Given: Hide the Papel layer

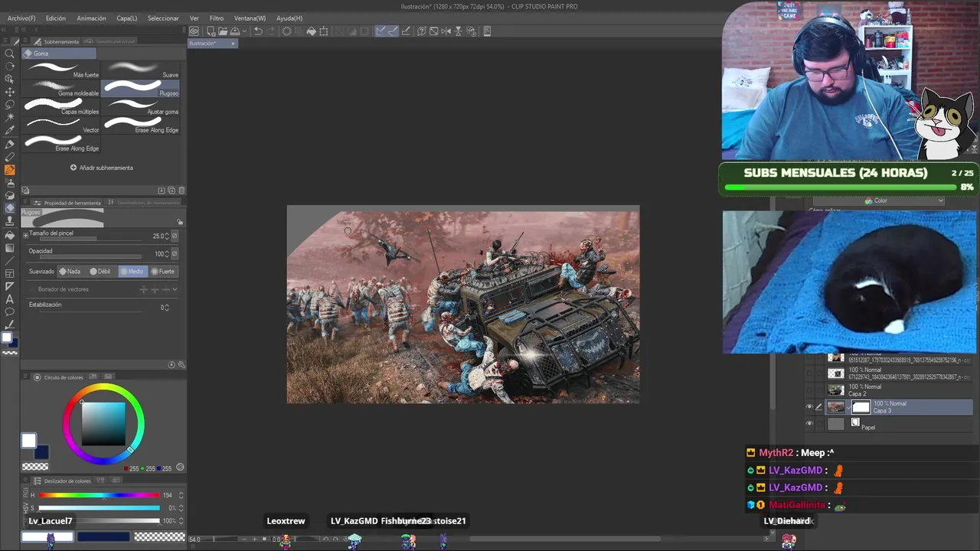Looking at the screenshot, I should pos(809,423).
